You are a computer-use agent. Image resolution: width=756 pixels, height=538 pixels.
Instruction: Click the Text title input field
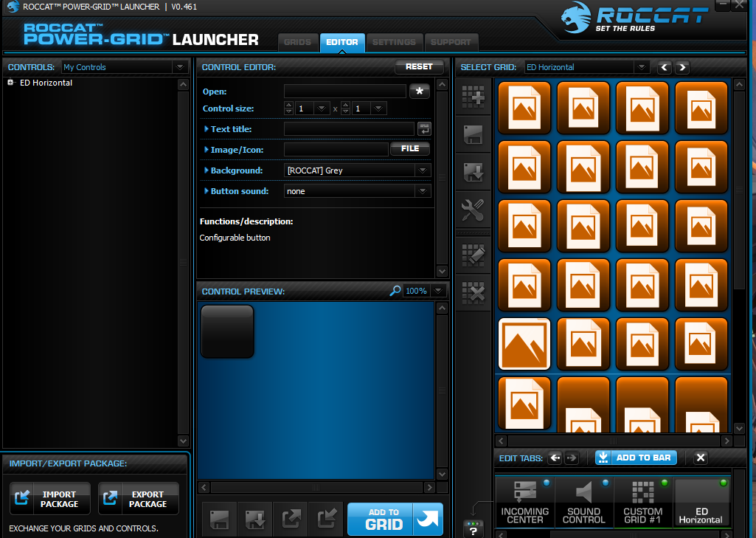(349, 129)
